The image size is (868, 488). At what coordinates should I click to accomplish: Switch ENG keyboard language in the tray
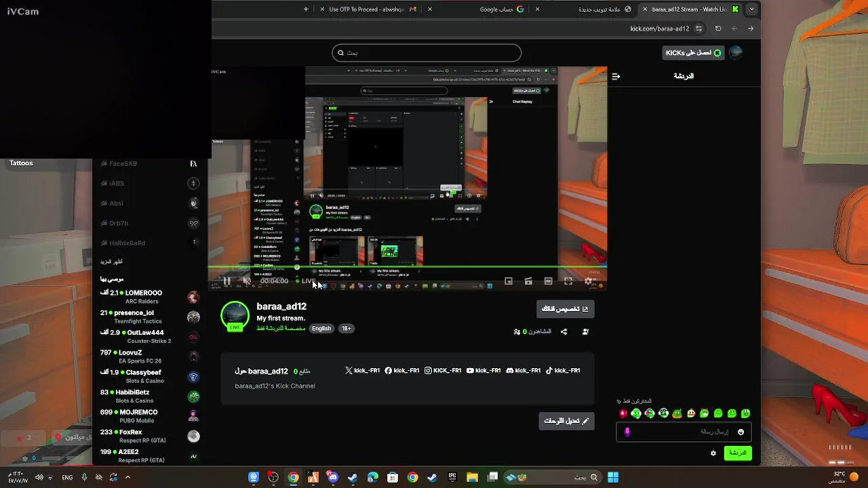pyautogui.click(x=67, y=477)
